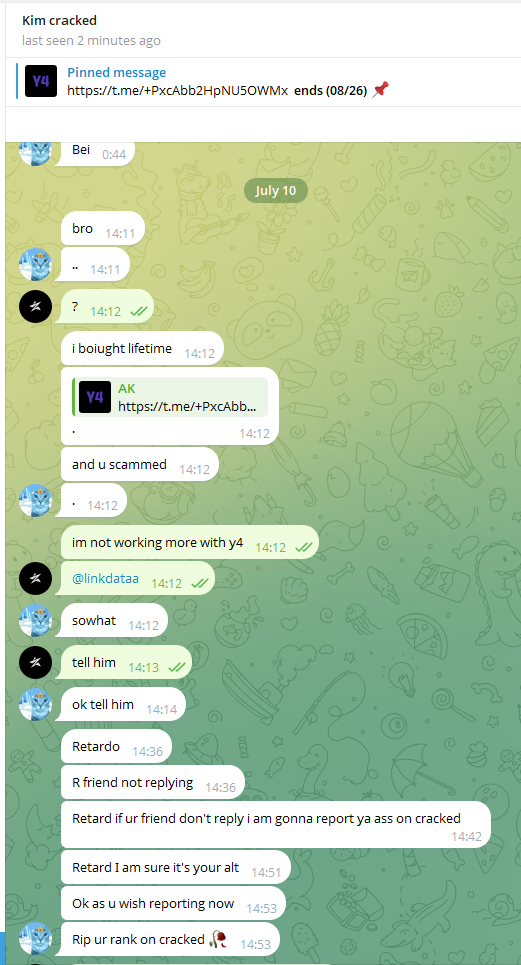
Task: Select 'im not working more with y4' message
Action: [x=189, y=543]
